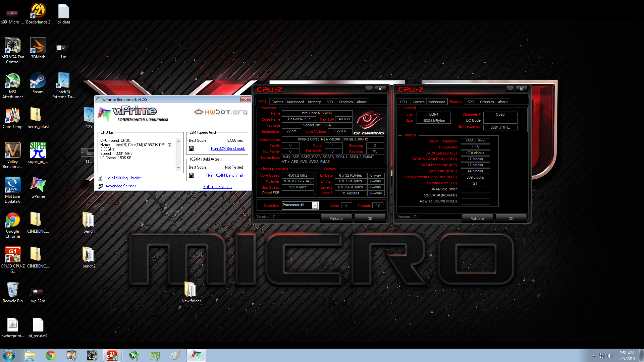The width and height of the screenshot is (644, 362).
Task: Click the taskbar clock showing 2:51 AM
Action: [x=627, y=356]
